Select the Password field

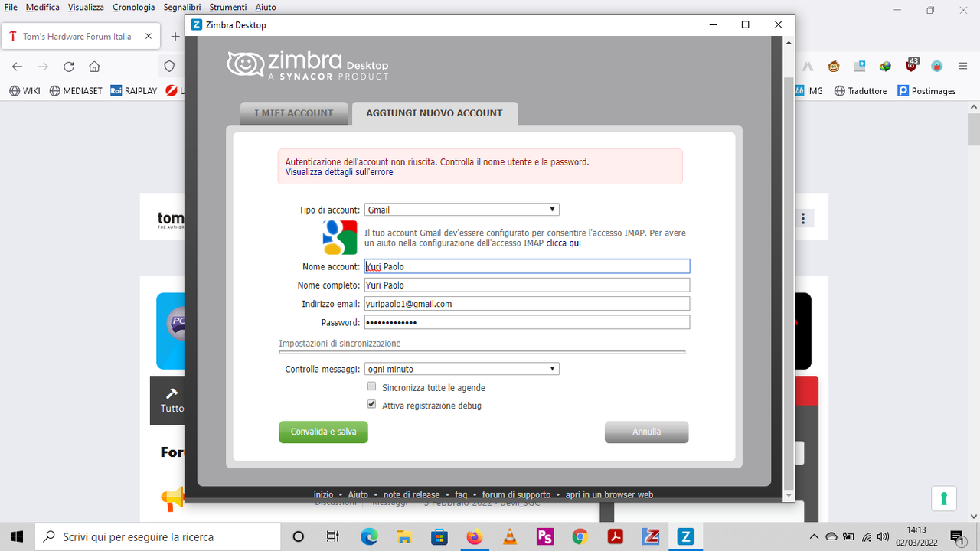[527, 322]
